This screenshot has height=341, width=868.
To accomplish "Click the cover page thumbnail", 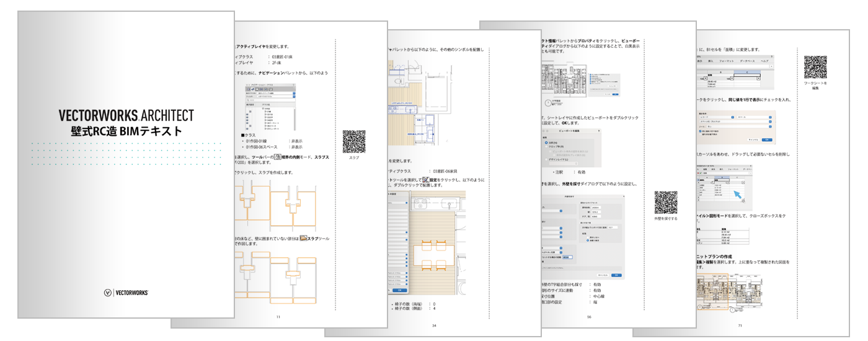I will [126, 164].
